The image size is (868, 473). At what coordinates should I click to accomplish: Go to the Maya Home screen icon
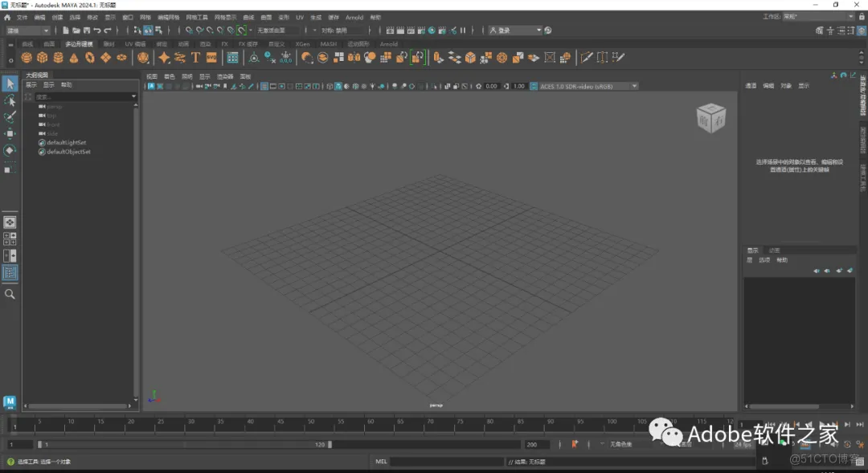coord(7,17)
